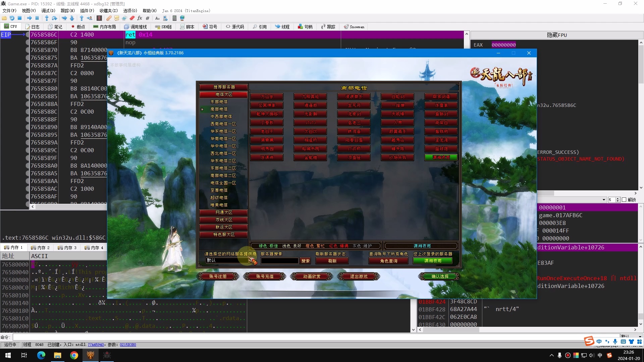644x362 pixels.
Task: Expand the 双线大区 server category
Action: [224, 220]
